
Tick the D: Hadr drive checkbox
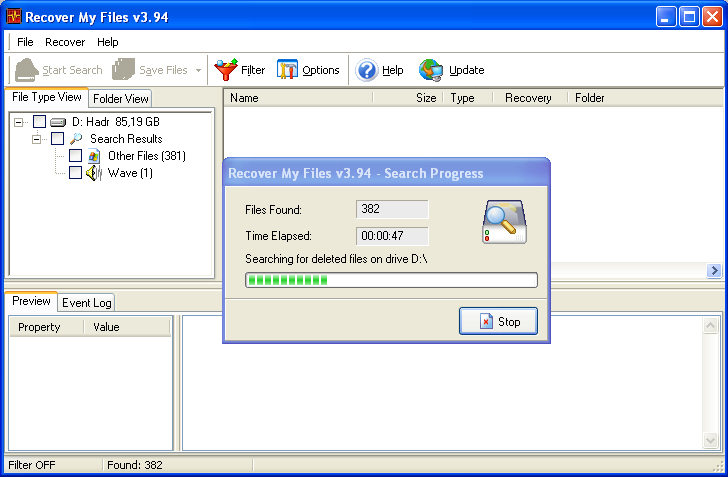pyautogui.click(x=39, y=122)
